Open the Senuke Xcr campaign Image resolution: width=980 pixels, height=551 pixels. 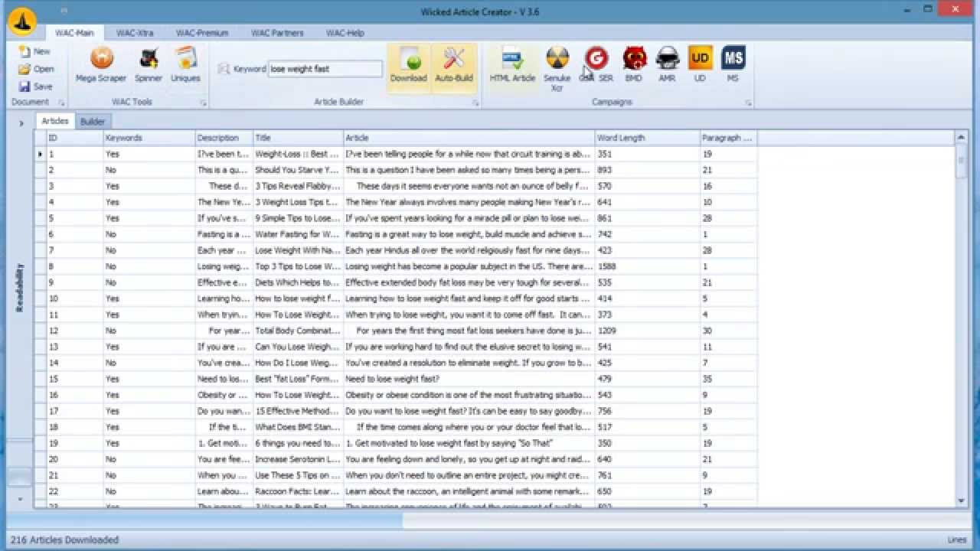[x=557, y=69]
